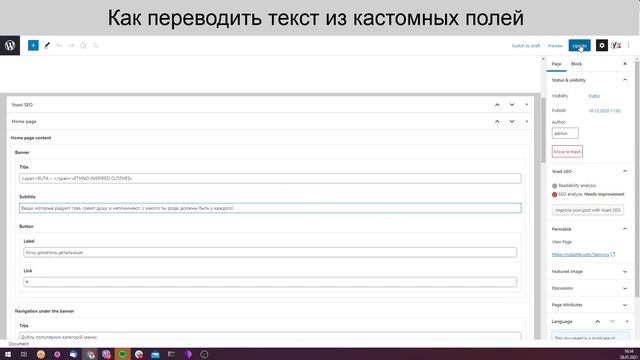Click the Document breadcrumb at bottom
This screenshot has height=360, width=640.
point(18,344)
